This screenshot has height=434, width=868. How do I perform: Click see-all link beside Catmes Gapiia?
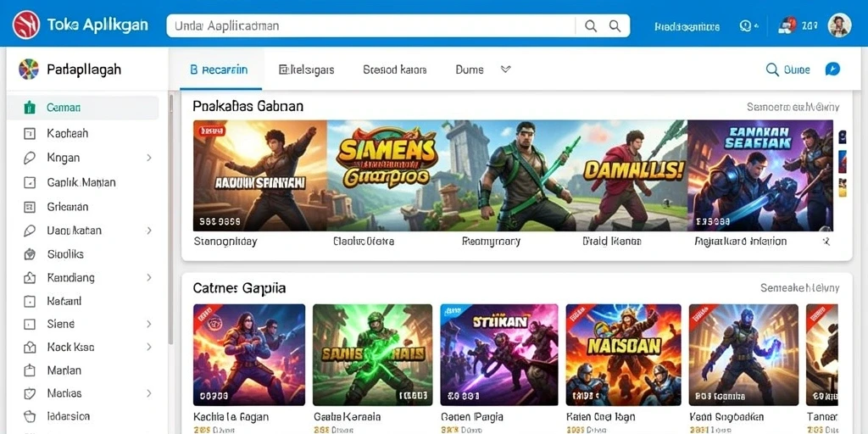coord(800,288)
